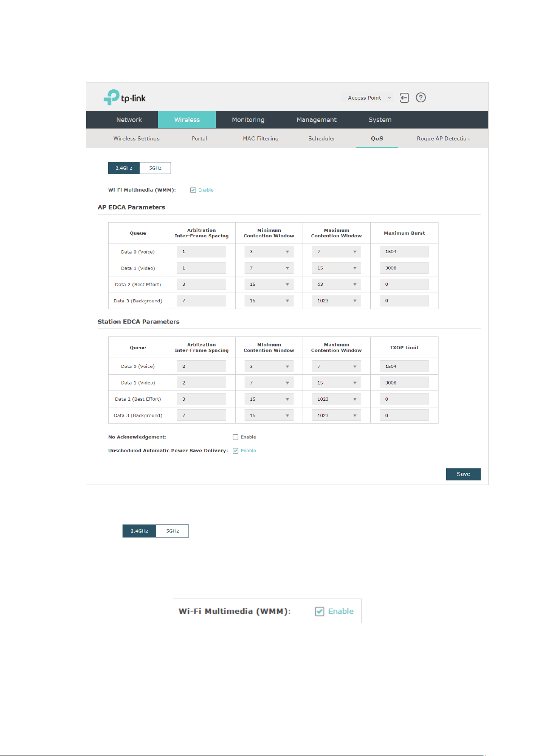Switch to the 5GHz band in panel
This screenshot has height=756, width=535.
point(155,168)
